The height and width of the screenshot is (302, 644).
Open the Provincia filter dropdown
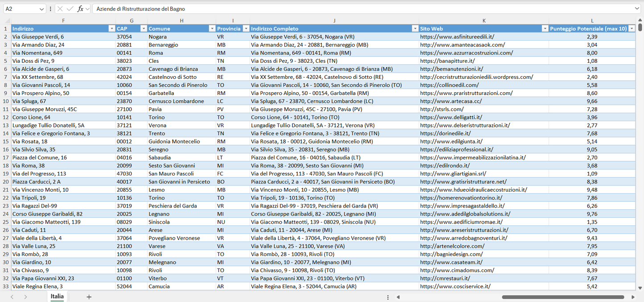pos(245,29)
